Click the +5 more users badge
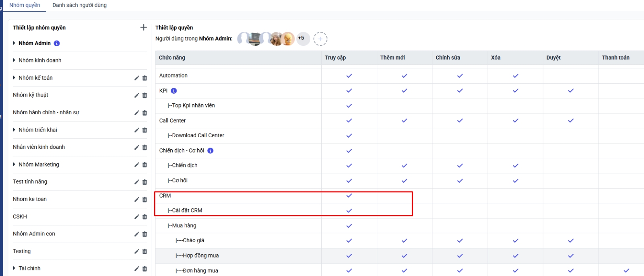644x276 pixels. click(x=301, y=39)
